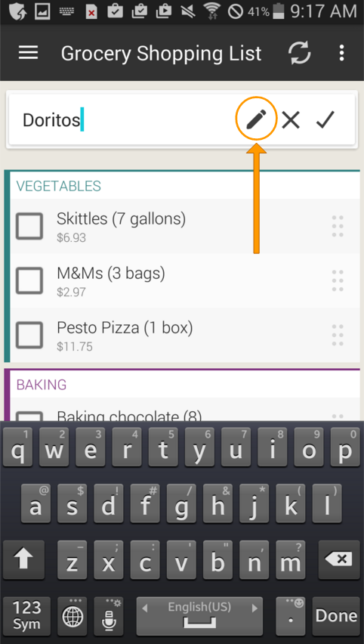Tap the pencil edit item details icon
Image resolution: width=364 pixels, height=644 pixels.
click(x=256, y=119)
